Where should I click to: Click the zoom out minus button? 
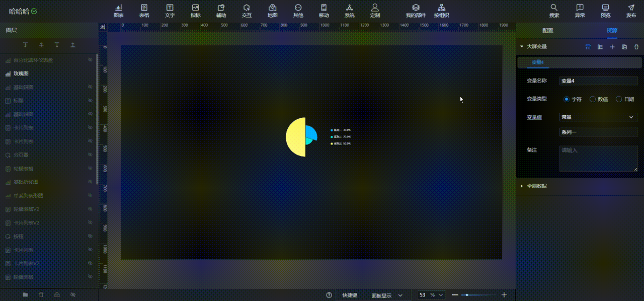455,295
